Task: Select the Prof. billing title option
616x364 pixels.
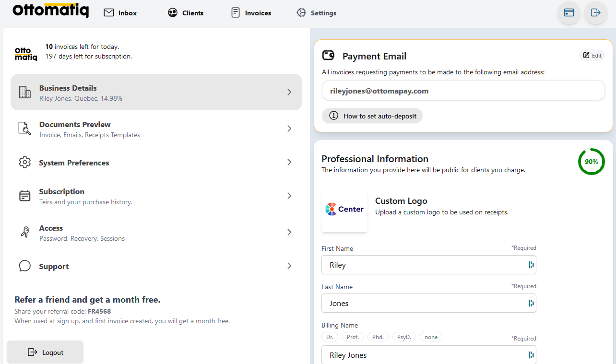Action: [353, 337]
